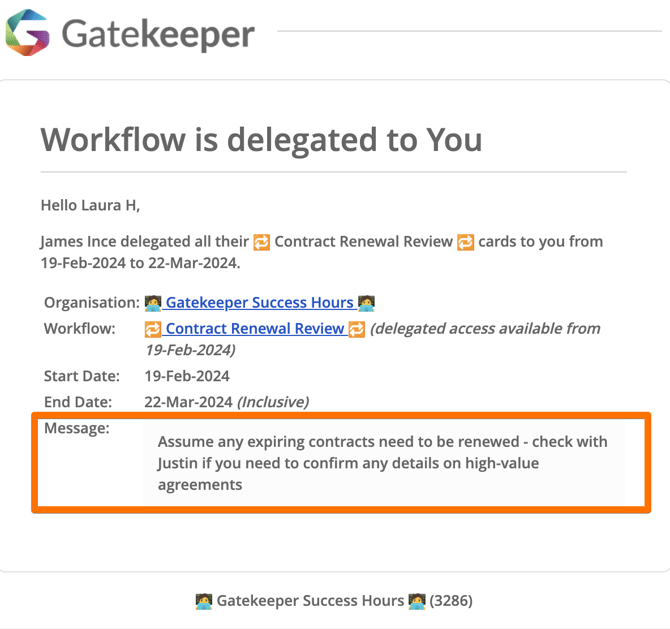This screenshot has height=629, width=670.
Task: Click the 'Hello Laura H' greeting
Action: [90, 206]
